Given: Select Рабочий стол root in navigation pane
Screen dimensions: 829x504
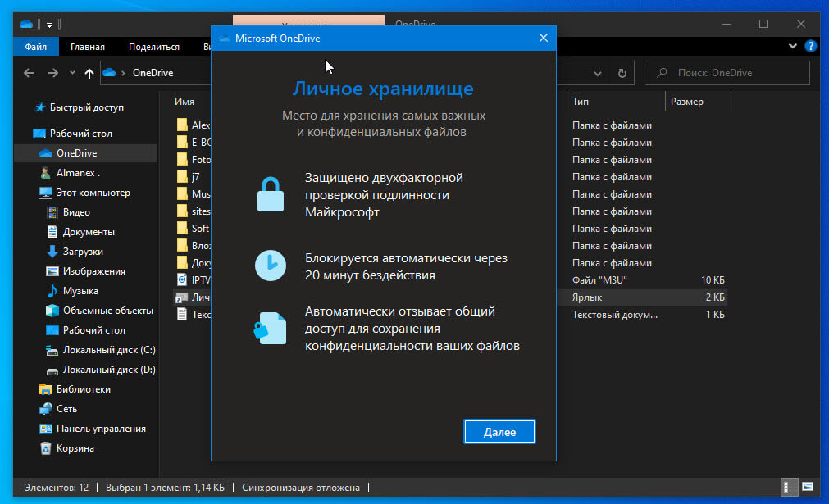Looking at the screenshot, I should [80, 133].
